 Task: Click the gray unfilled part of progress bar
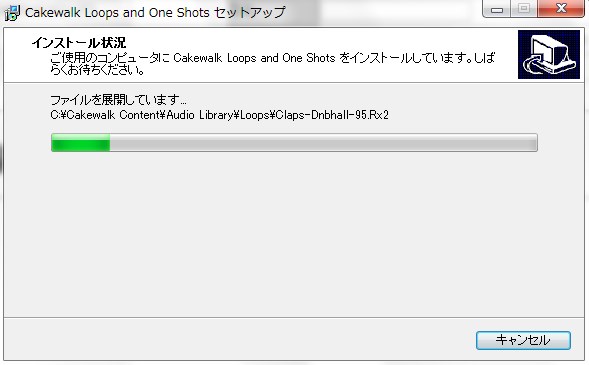click(x=323, y=143)
